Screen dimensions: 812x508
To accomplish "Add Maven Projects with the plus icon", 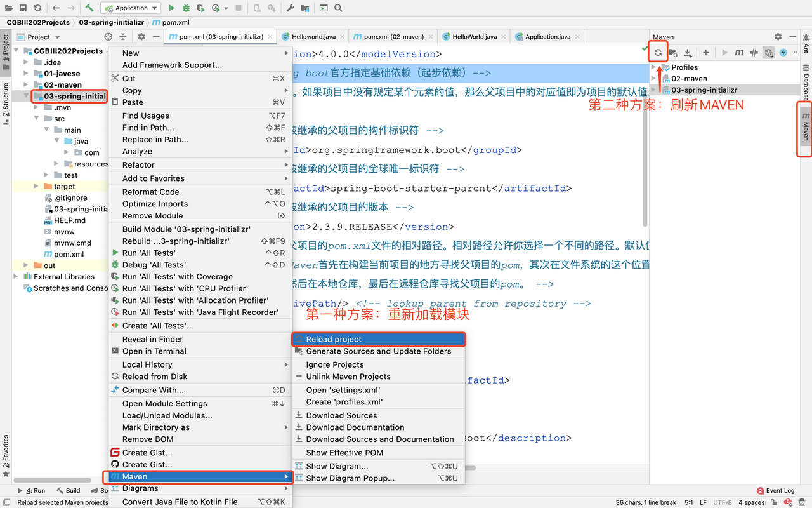I will (x=705, y=53).
